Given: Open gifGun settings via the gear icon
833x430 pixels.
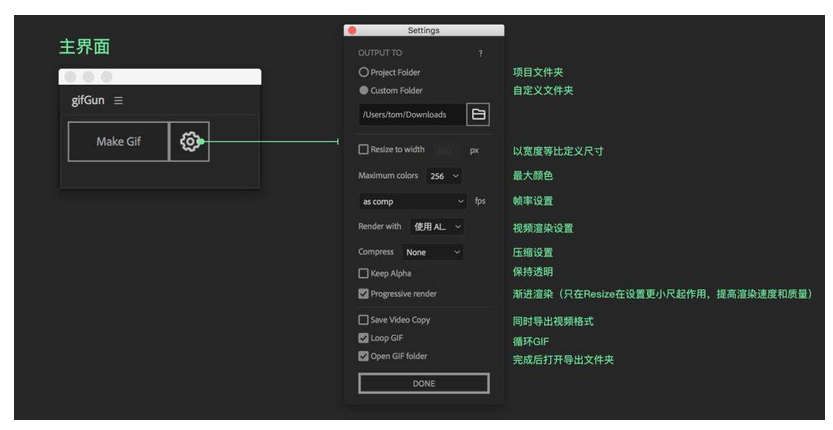Looking at the screenshot, I should click(190, 141).
